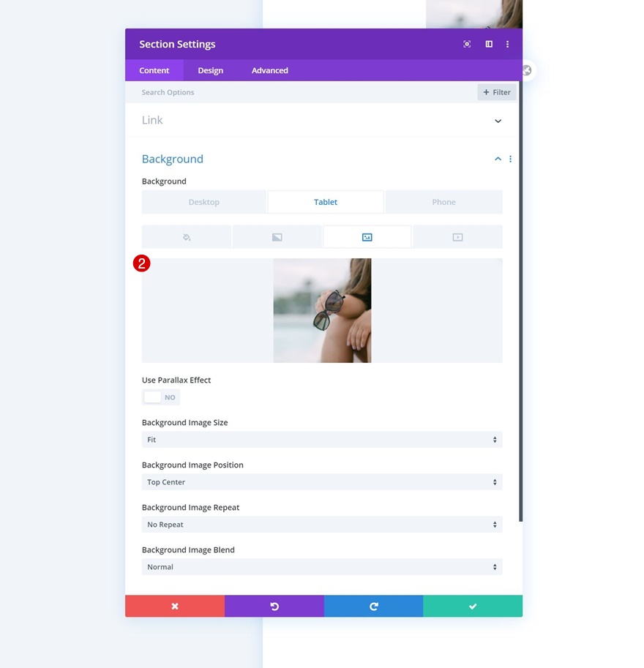Select the background video tab icon
This screenshot has width=644, height=668.
457,237
